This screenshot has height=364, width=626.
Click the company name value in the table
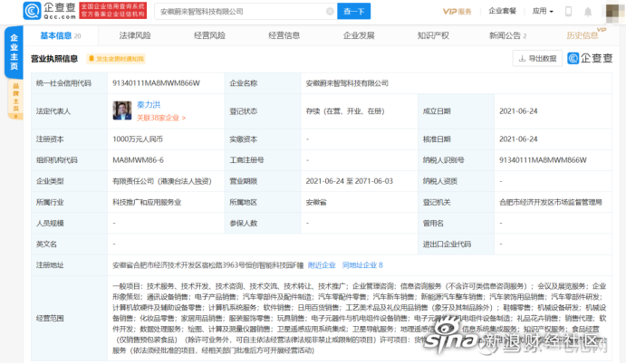(347, 83)
